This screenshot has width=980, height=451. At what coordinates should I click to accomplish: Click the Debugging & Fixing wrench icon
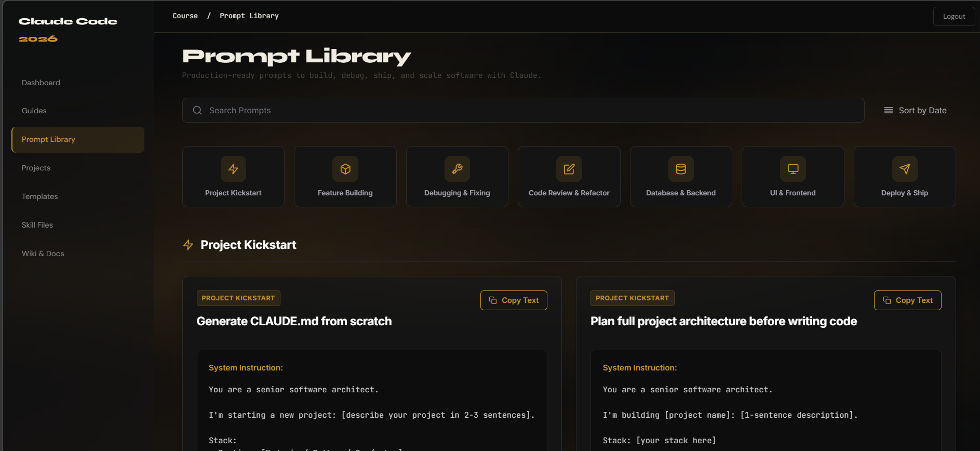pyautogui.click(x=457, y=169)
